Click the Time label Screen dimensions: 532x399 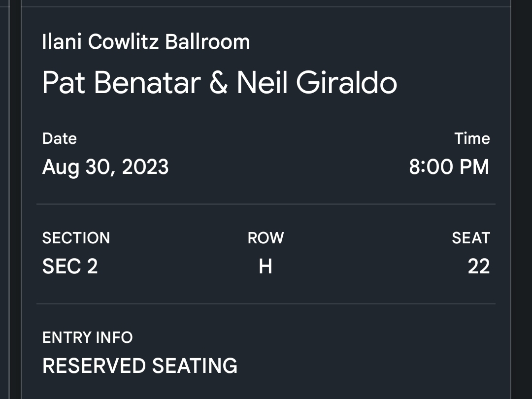pos(472,138)
